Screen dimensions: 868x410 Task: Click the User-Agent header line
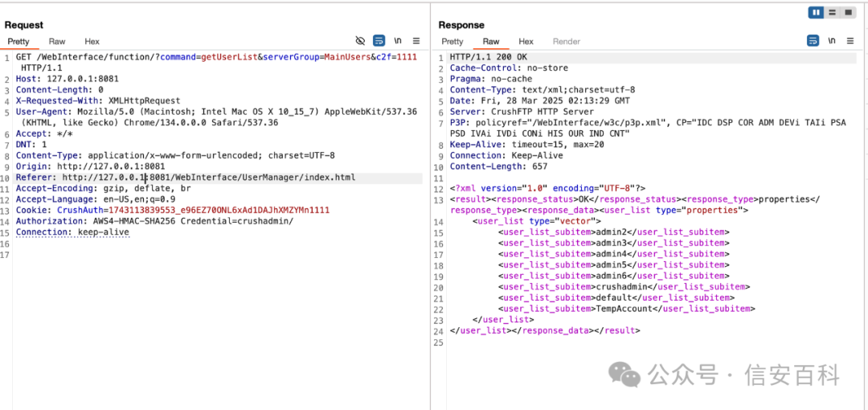tap(216, 117)
